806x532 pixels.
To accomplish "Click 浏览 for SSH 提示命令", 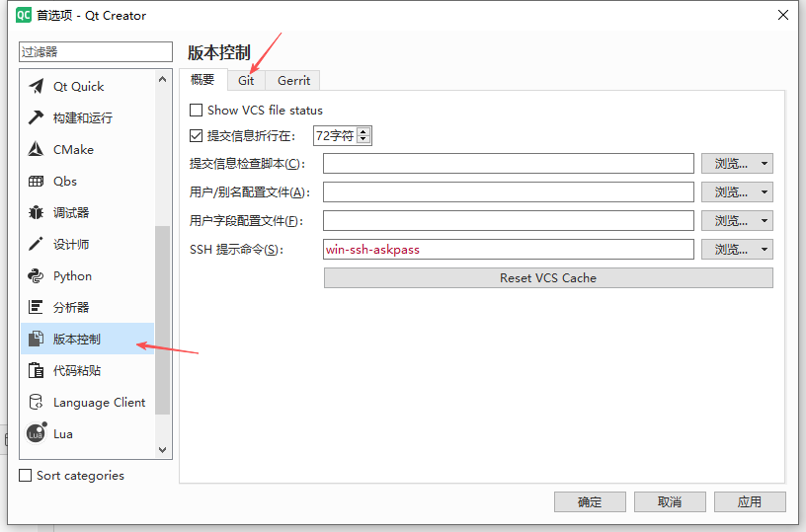I will click(731, 250).
